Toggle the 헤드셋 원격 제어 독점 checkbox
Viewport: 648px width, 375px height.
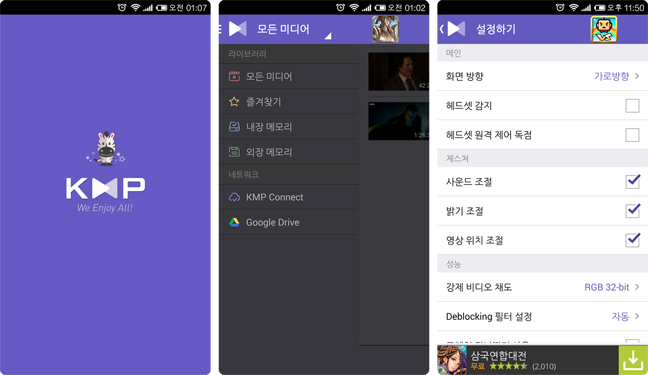click(x=632, y=135)
